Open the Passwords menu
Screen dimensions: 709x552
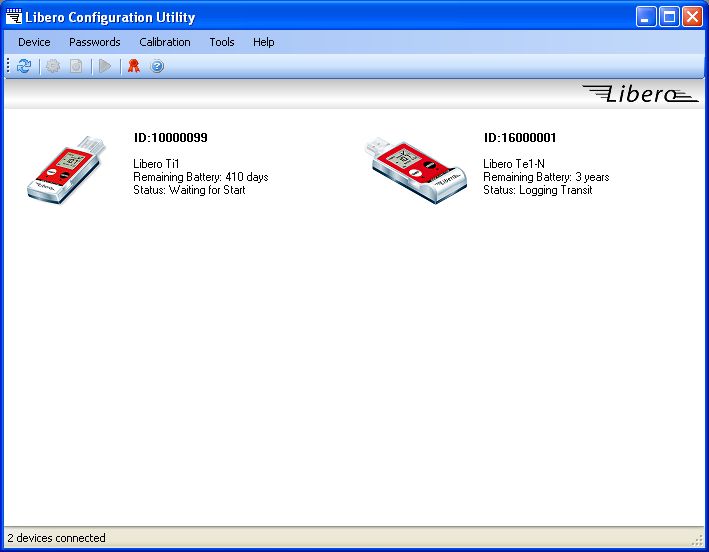point(95,42)
